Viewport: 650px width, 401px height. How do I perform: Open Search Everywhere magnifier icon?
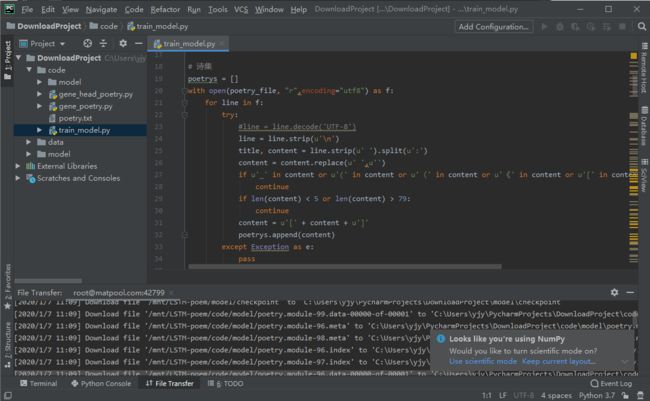642,27
